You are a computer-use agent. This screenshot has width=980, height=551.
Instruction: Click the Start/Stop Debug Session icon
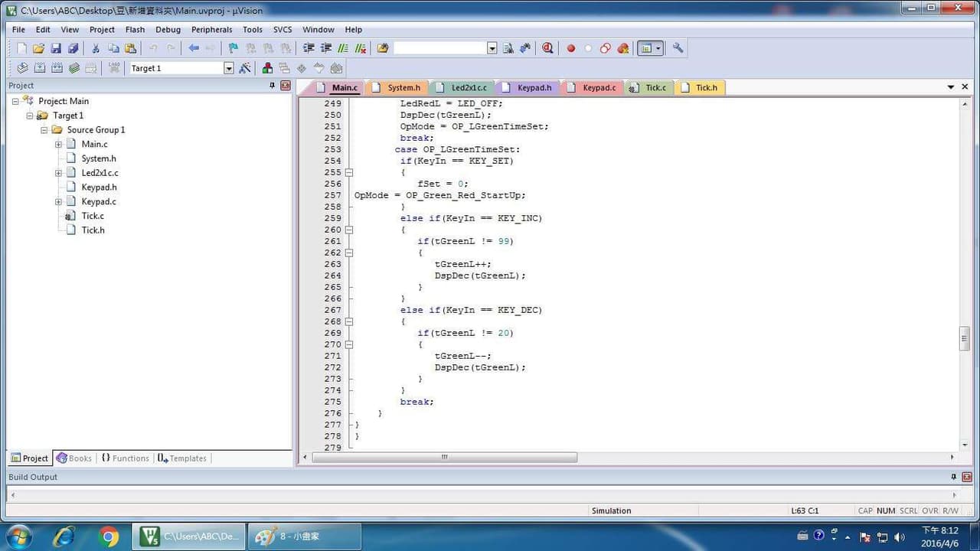[547, 48]
